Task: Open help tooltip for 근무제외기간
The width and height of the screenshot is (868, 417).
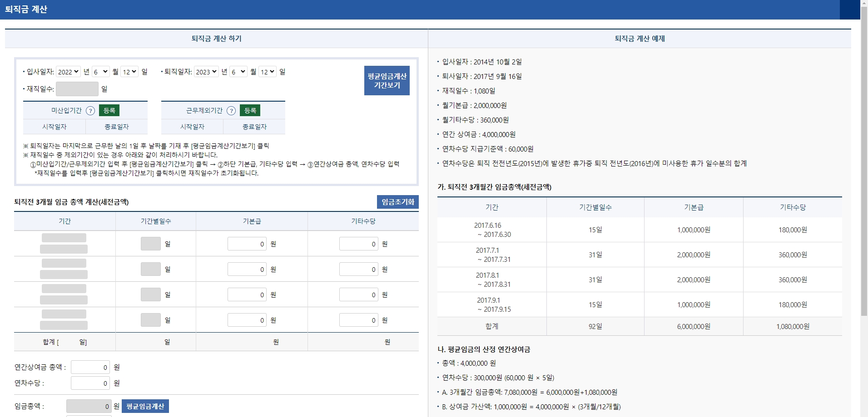Action: click(x=233, y=110)
